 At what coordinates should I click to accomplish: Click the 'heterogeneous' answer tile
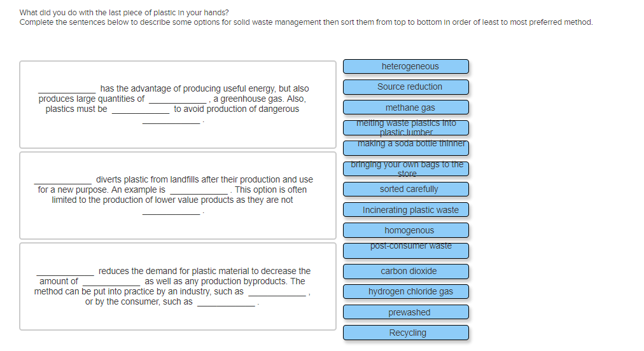(x=406, y=67)
